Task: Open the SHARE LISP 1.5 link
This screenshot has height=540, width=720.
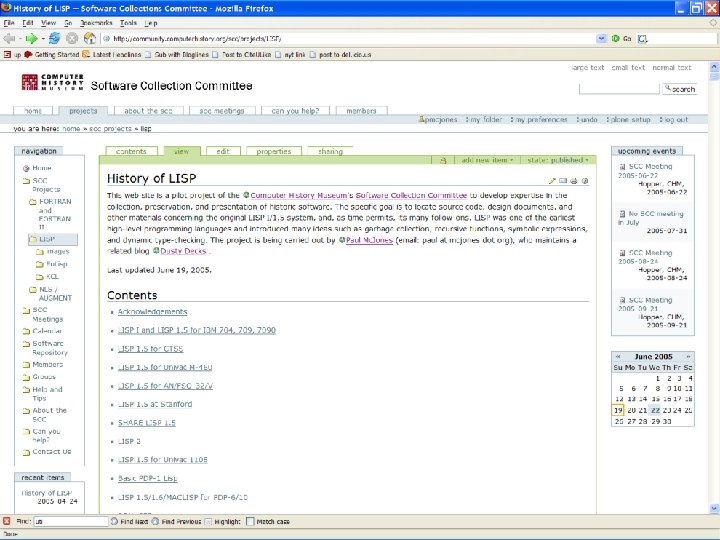Action: coord(147,423)
